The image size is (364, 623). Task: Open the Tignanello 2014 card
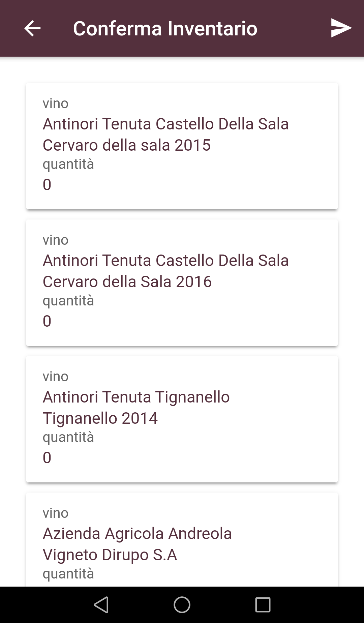click(182, 419)
